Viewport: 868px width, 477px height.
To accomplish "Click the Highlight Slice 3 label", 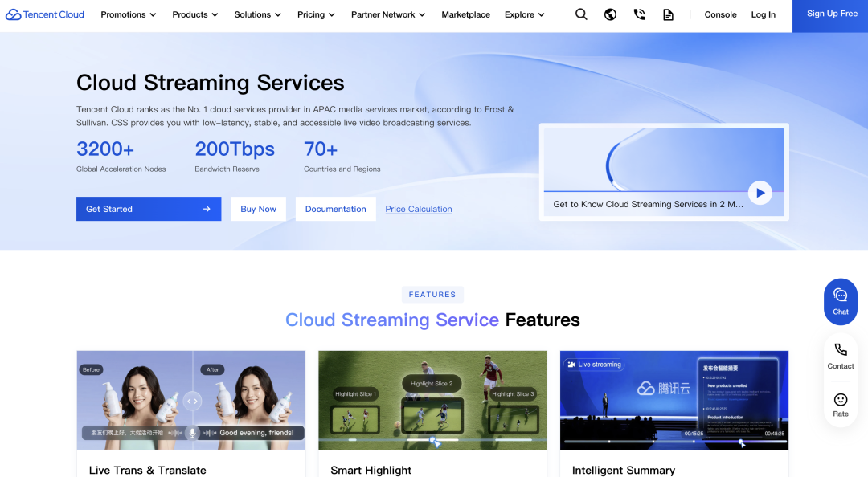I will 513,394.
